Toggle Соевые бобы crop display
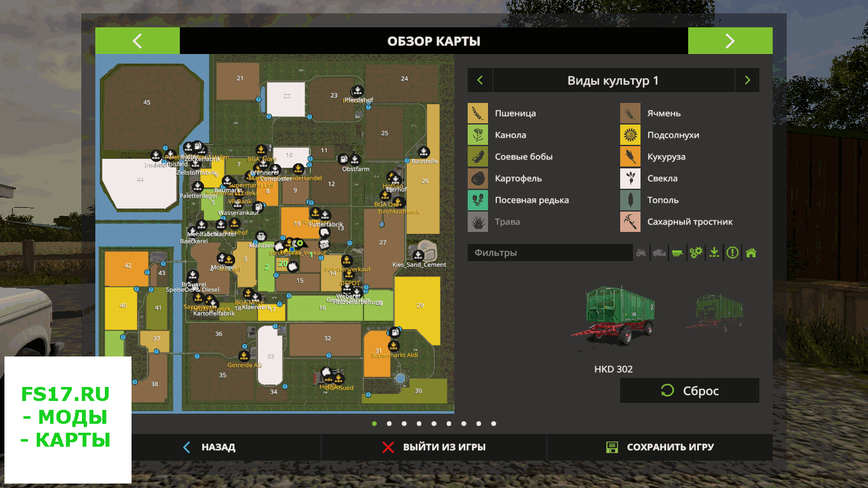Screen dimensions: 868x488 point(478,157)
